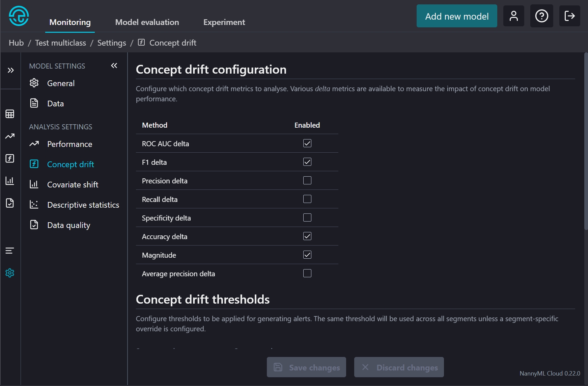Expand the left navigation rail
Screen dimensions: 588x386
pyautogui.click(x=11, y=70)
